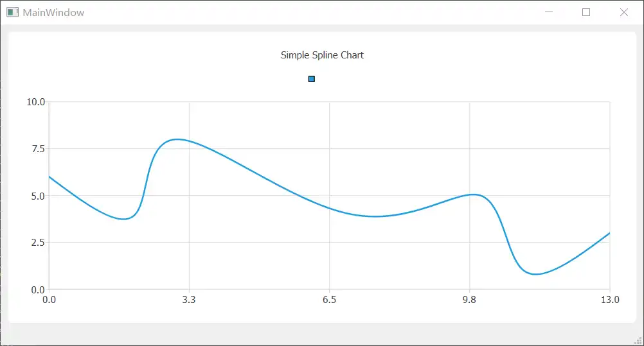Viewport: 644px width, 346px height.
Task: Click the spline's right endpoint at 13.0
Action: [x=609, y=233]
